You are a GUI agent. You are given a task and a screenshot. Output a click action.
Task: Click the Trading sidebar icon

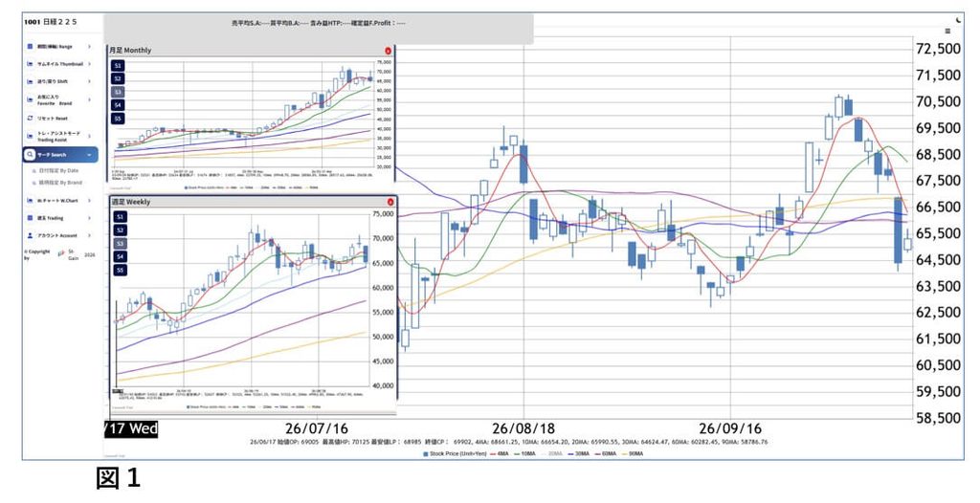30,218
